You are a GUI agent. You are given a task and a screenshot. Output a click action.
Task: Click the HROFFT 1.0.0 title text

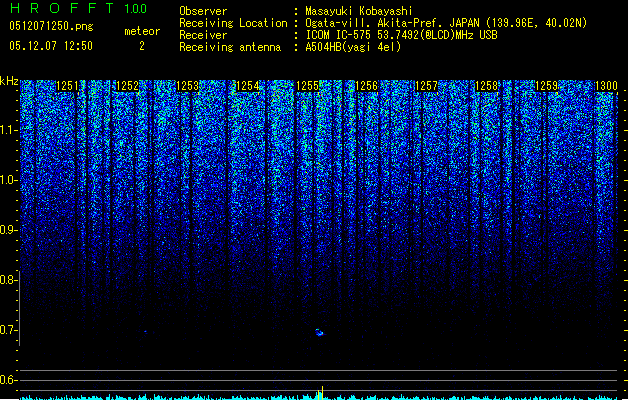point(78,8)
